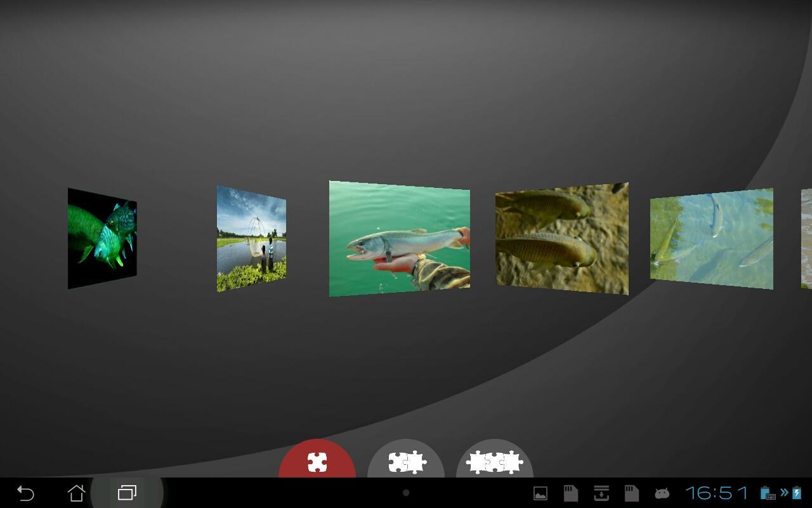Tap the picture notification icon
This screenshot has height=508, width=812.
(540, 493)
